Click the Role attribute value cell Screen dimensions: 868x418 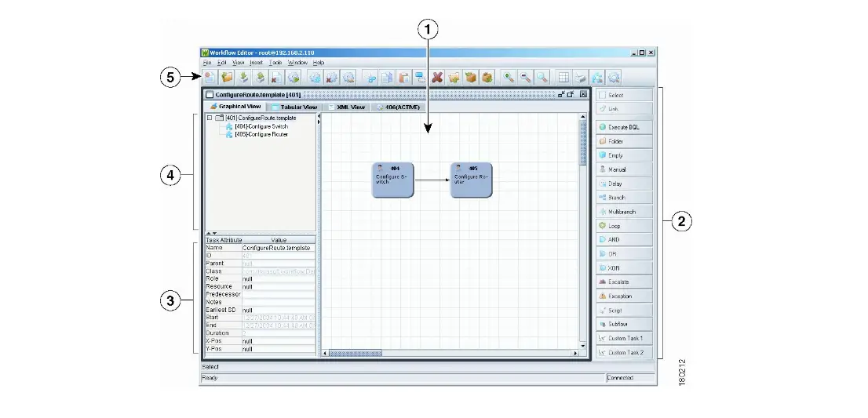click(x=279, y=279)
